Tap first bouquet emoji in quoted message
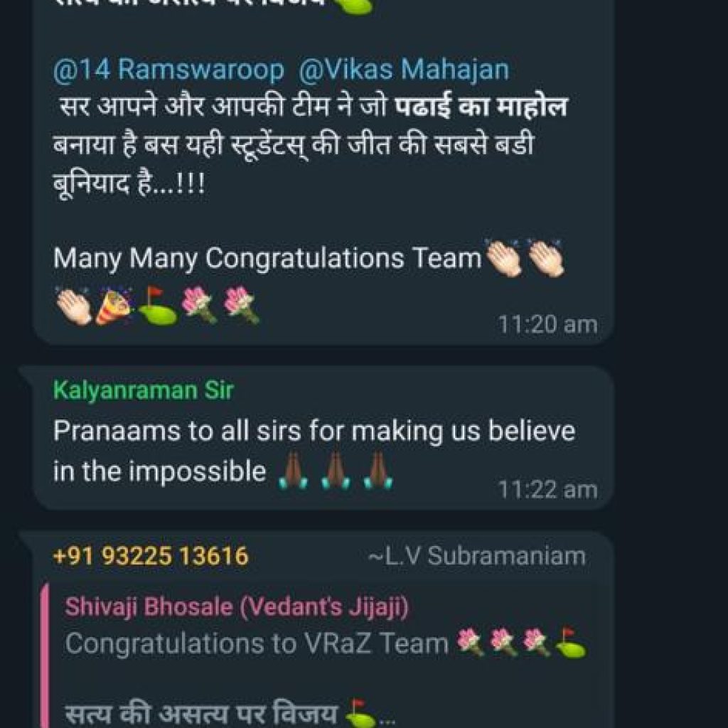The image size is (728, 728). pyautogui.click(x=469, y=642)
